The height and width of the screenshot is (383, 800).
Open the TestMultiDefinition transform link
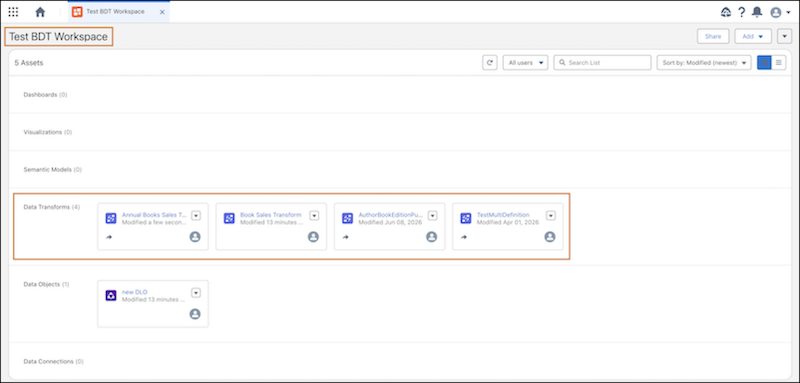point(503,215)
